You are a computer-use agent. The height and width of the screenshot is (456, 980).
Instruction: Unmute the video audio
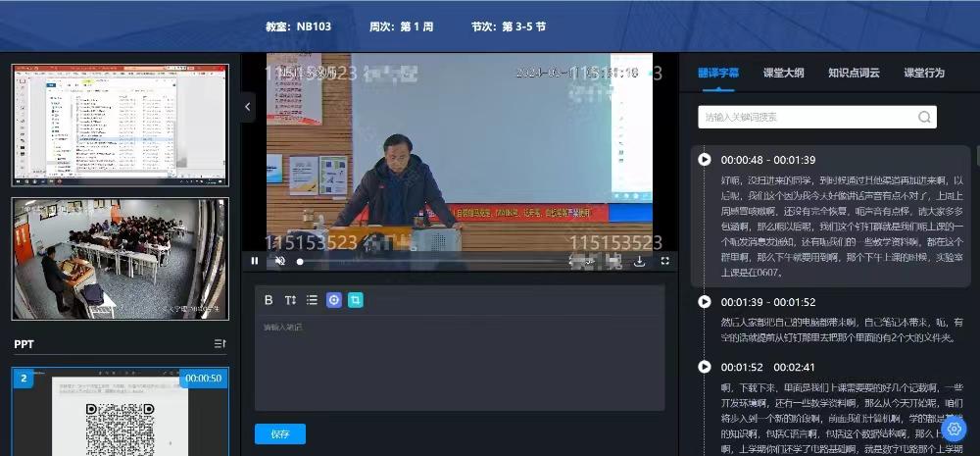pyautogui.click(x=280, y=261)
